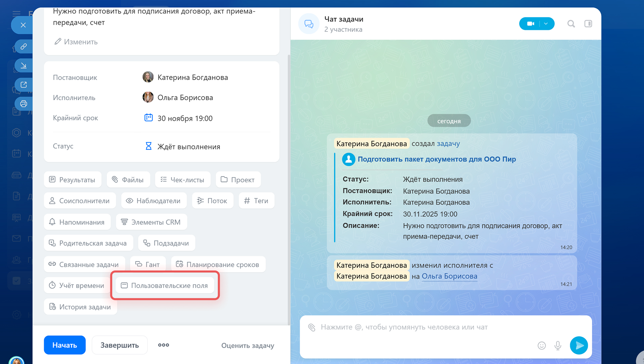Screen dimensions: 644x364
Task: Click the Наблюдатели eye chip
Action: tap(154, 201)
